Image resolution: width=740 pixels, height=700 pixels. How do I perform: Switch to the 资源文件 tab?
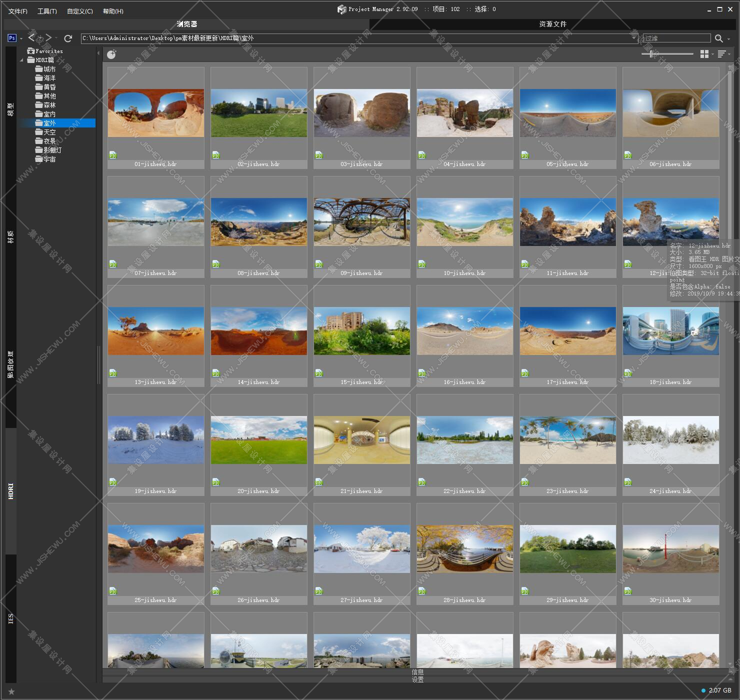point(552,24)
